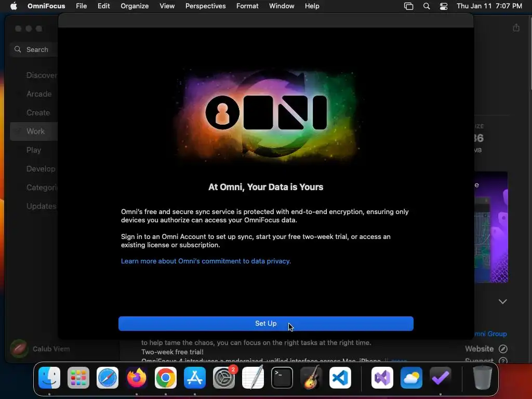
Task: Click the date and time clock
Action: pos(489,6)
